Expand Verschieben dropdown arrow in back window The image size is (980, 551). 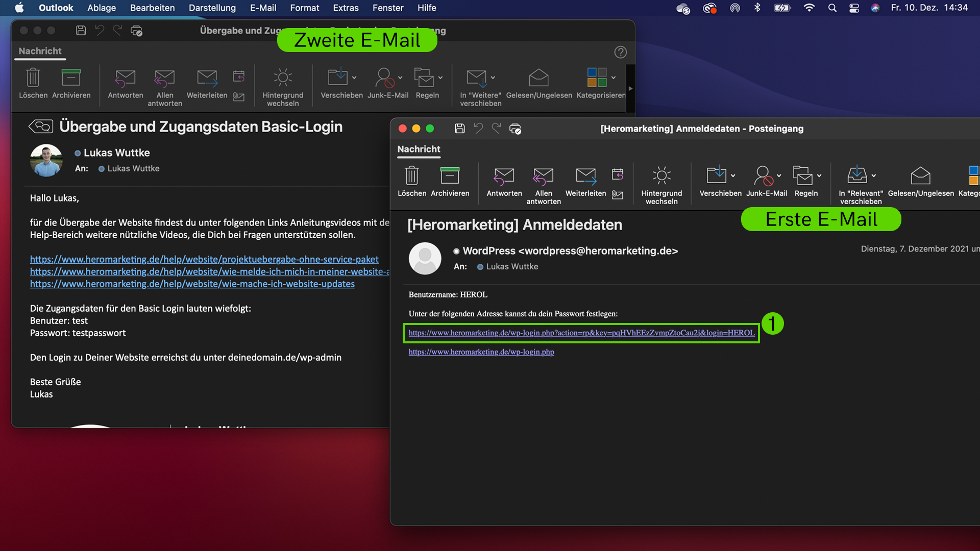pos(354,78)
